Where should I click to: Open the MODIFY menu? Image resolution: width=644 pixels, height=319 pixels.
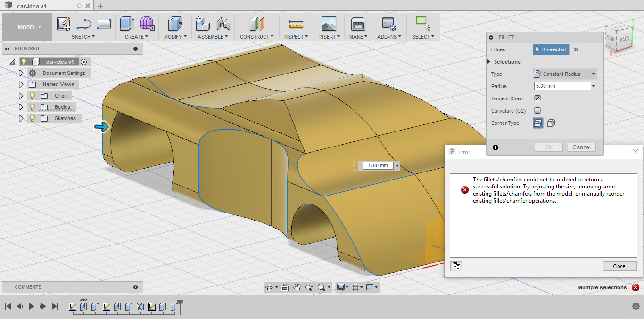pos(175,37)
